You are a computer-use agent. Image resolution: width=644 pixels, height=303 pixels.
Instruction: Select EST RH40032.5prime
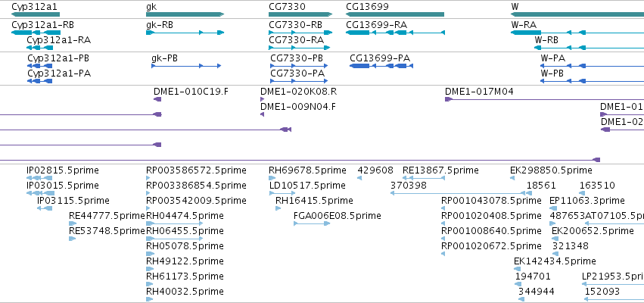pyautogui.click(x=150, y=299)
